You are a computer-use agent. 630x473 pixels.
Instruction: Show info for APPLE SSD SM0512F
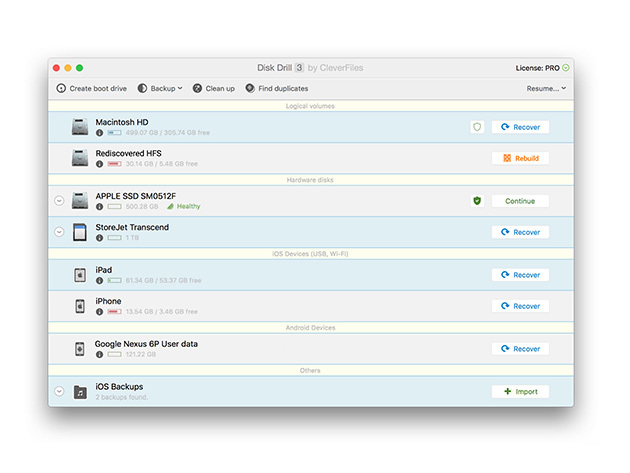click(99, 207)
